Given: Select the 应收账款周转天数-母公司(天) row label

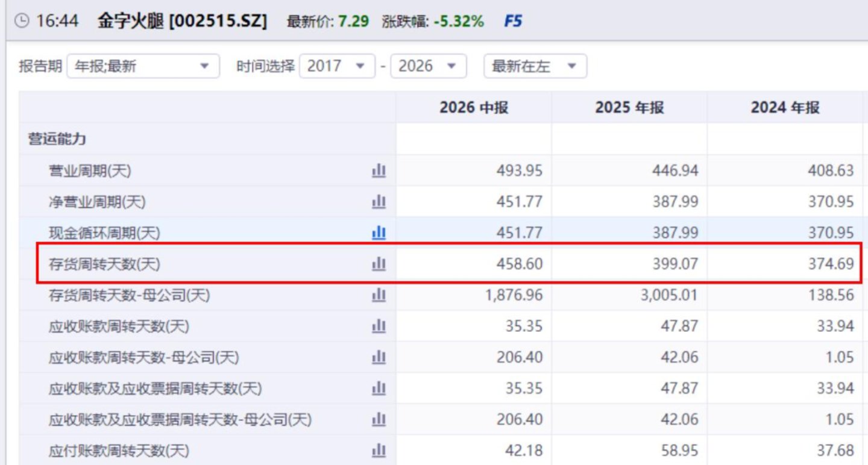Looking at the screenshot, I should point(144,358).
